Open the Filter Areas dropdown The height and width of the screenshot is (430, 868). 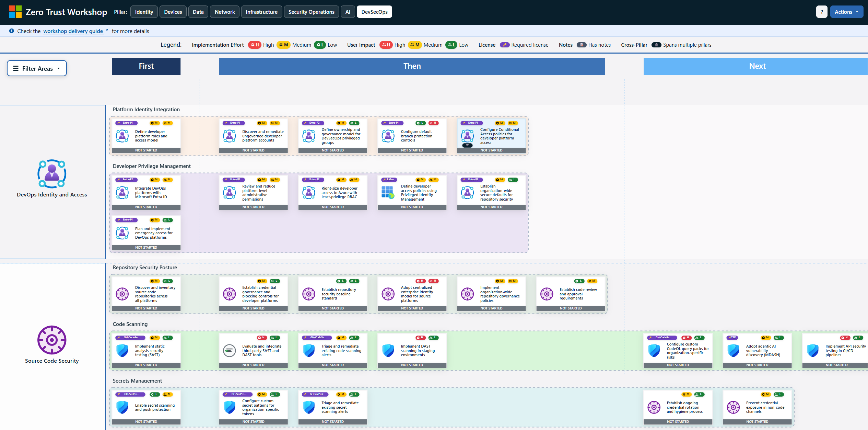pyautogui.click(x=37, y=68)
